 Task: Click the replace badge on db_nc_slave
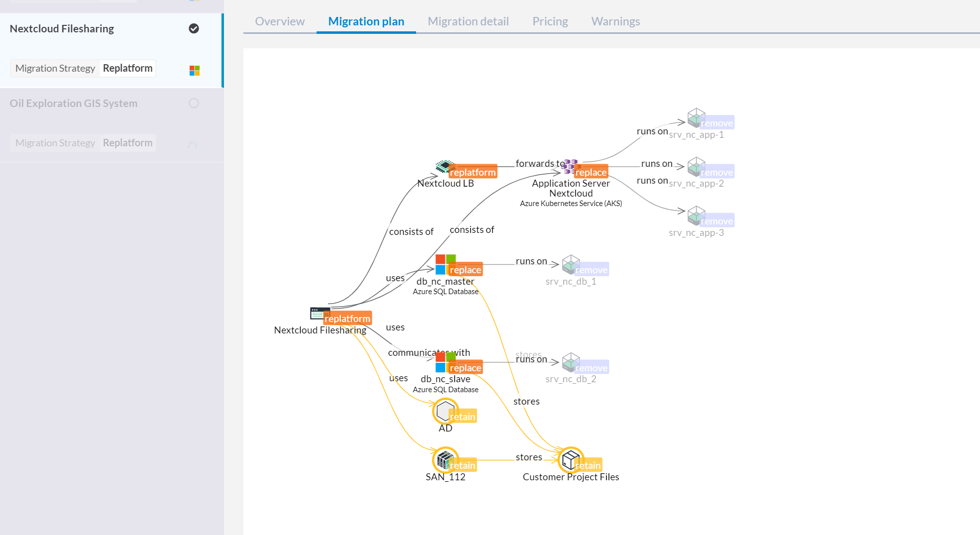pos(465,367)
